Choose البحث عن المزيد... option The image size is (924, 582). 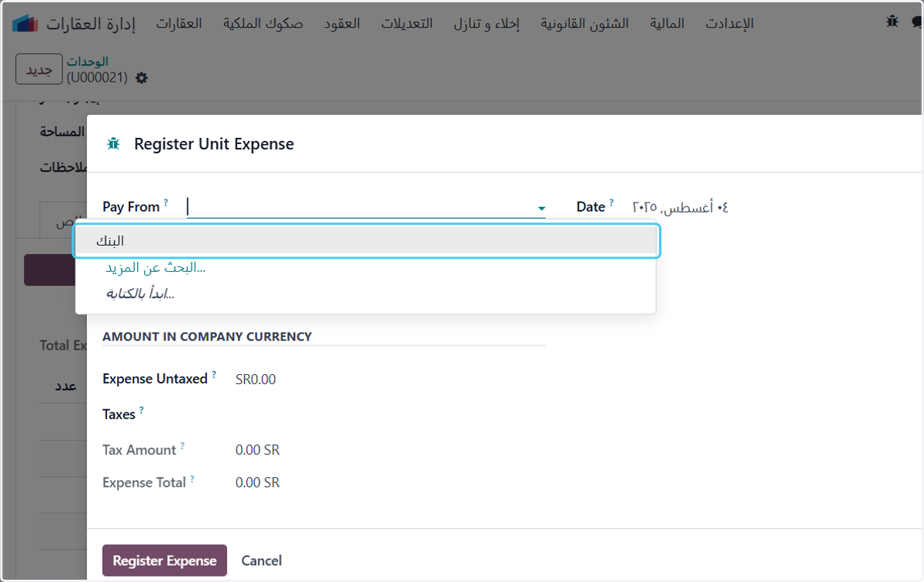(x=156, y=268)
